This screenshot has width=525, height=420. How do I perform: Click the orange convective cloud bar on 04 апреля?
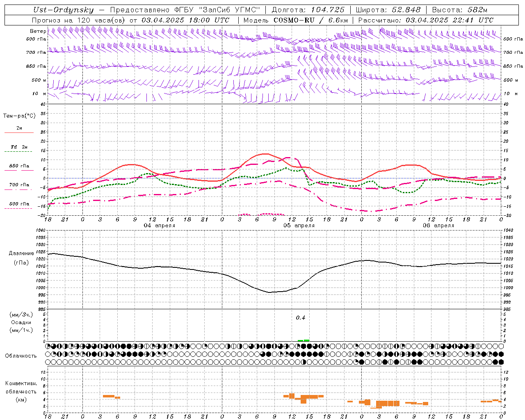(111, 396)
